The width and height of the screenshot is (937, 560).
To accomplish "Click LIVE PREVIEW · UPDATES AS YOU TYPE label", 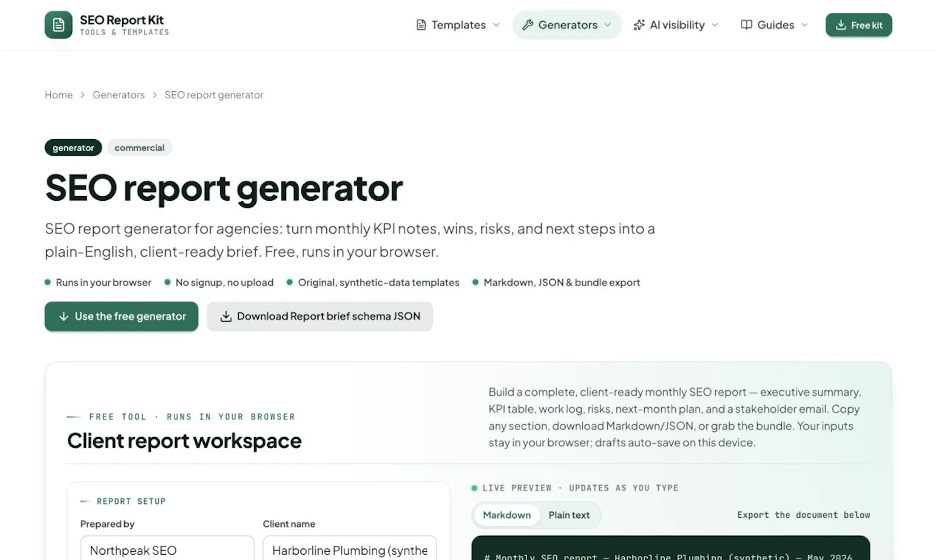I will 580,488.
